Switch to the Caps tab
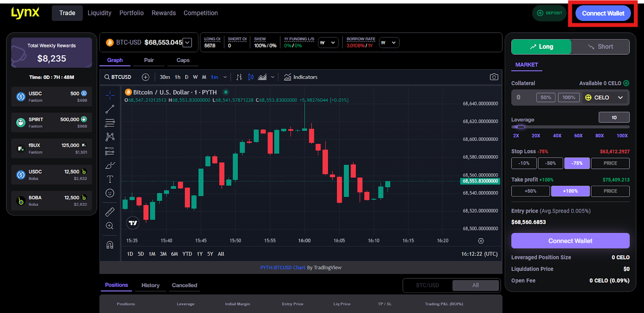Viewport: 644px width, 313px height. point(183,60)
